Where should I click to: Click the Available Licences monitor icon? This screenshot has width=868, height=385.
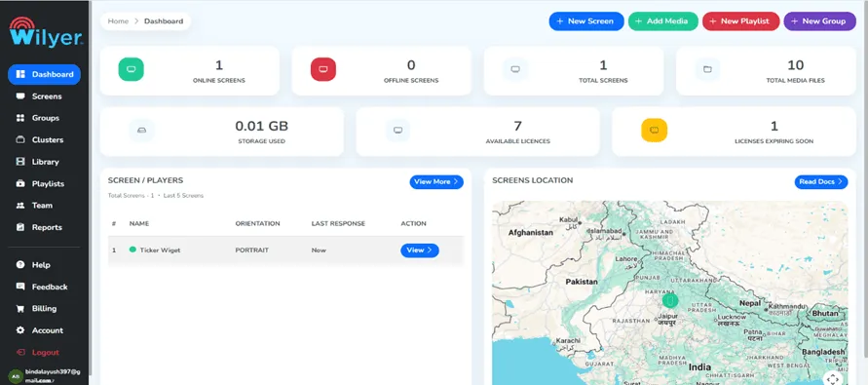tap(397, 131)
